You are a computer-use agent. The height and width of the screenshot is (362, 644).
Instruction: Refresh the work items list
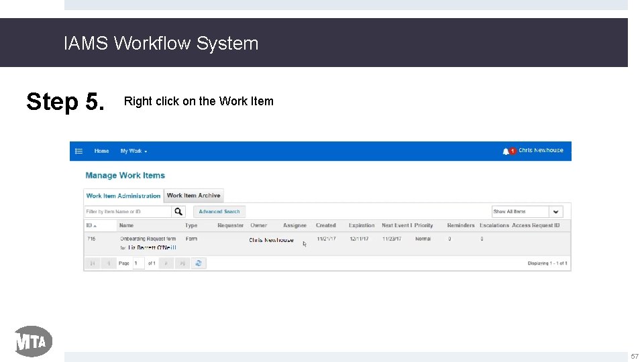point(199,263)
